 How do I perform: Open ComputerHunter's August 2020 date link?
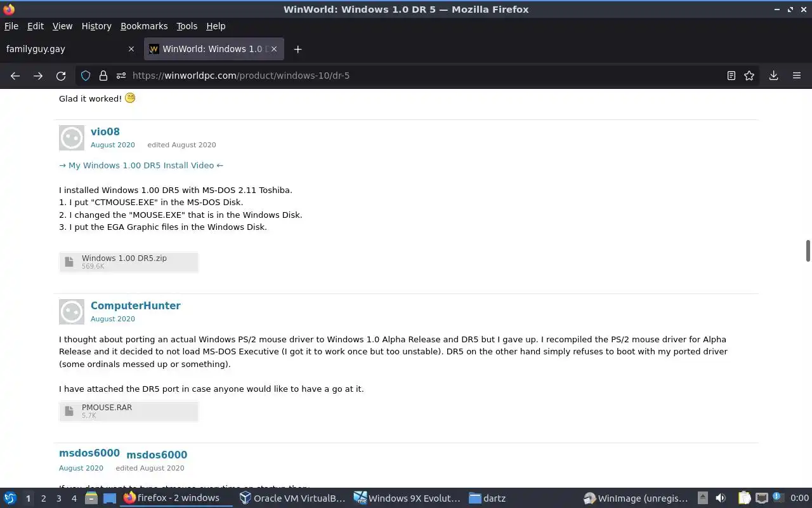click(113, 319)
